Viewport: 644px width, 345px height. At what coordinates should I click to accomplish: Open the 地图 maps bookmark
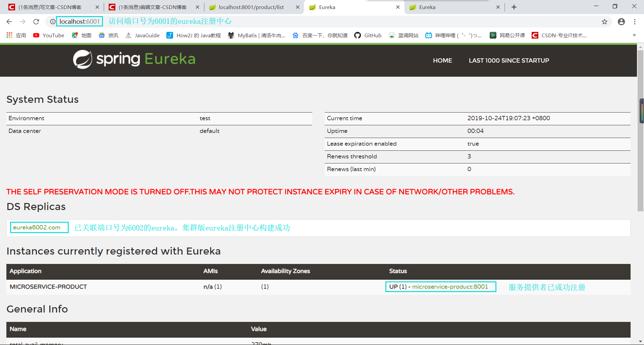coord(82,35)
